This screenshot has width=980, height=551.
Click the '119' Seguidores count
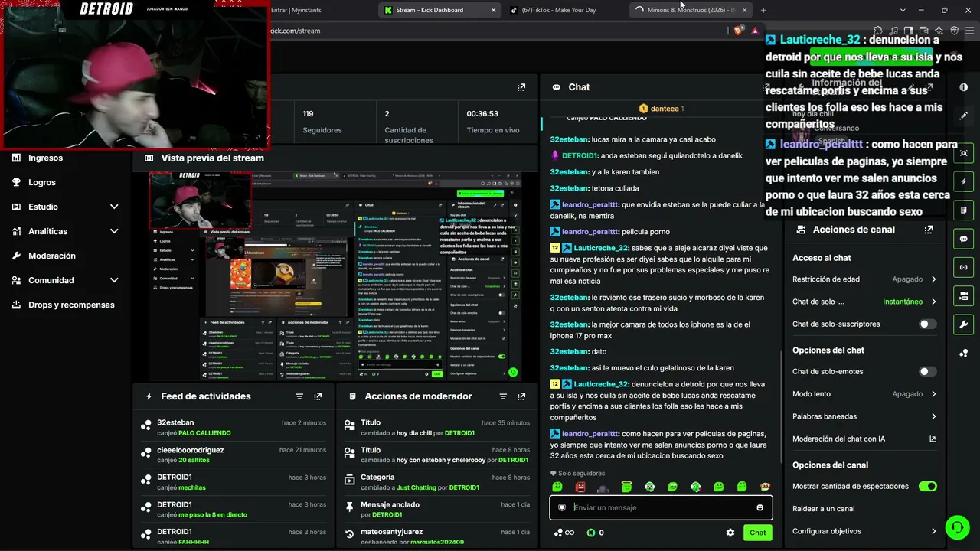tap(308, 114)
